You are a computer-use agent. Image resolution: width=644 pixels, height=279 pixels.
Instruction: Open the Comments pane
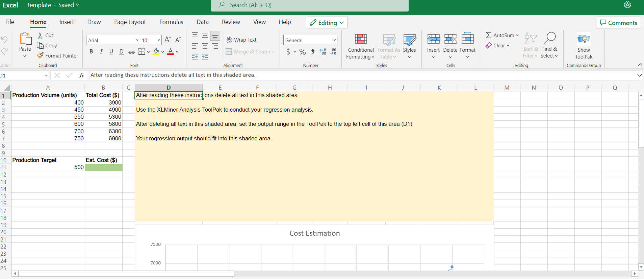[618, 23]
